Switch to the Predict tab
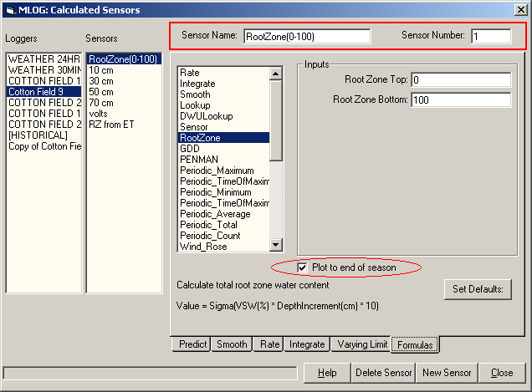Screen dimensions: 532x392 coord(192,344)
